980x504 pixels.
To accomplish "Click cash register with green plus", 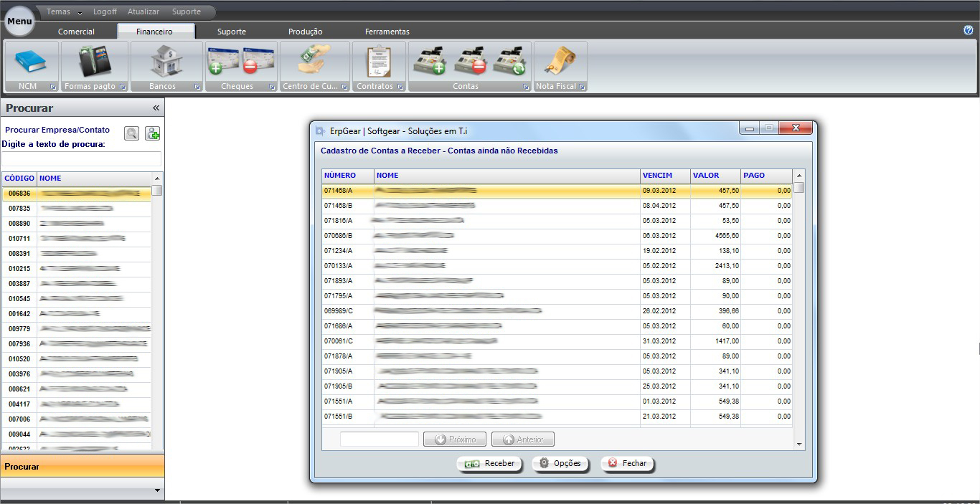I will [429, 62].
